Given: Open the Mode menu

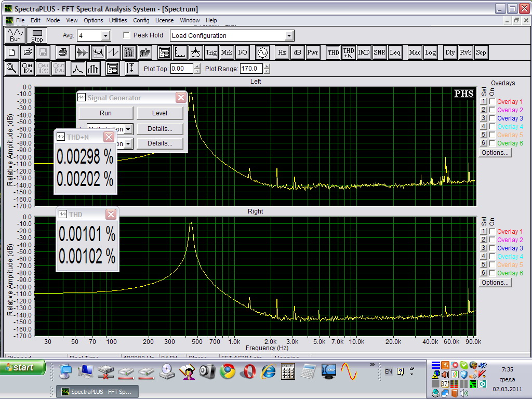Looking at the screenshot, I should coord(53,20).
